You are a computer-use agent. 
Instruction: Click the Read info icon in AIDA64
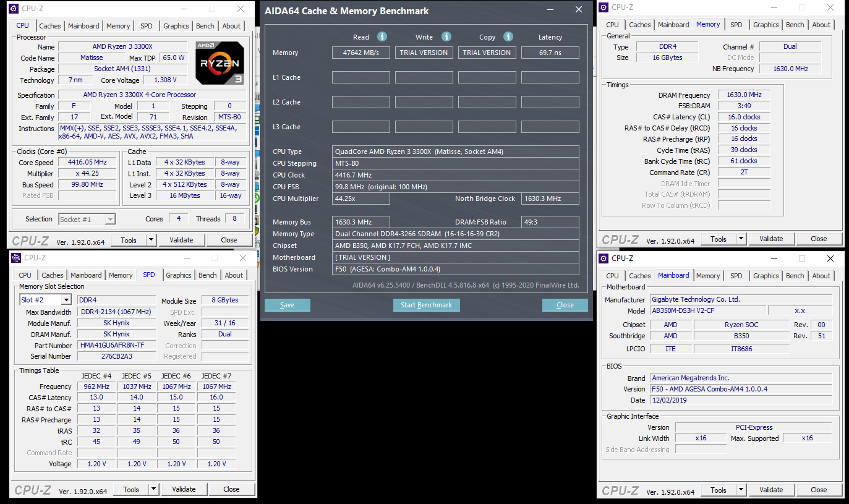(x=382, y=36)
